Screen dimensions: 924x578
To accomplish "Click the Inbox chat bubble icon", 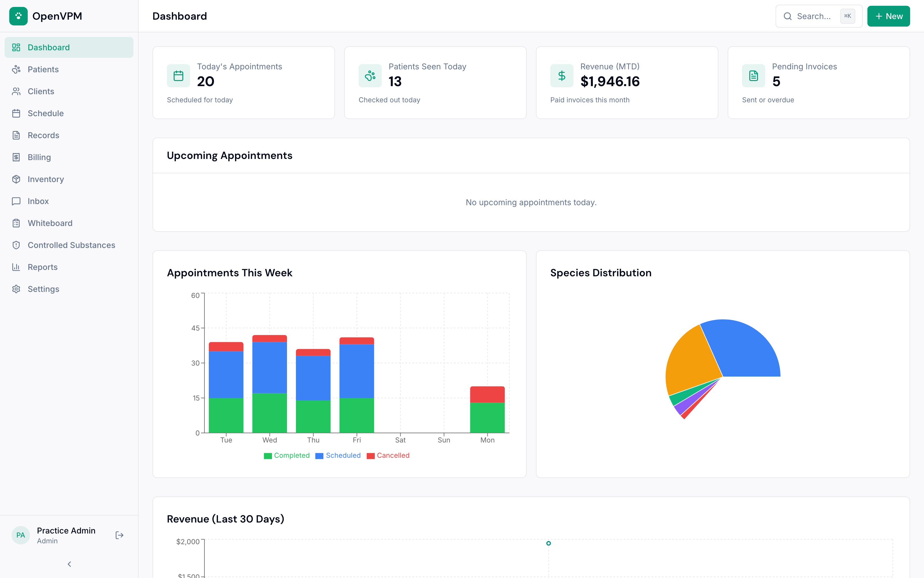I will click(x=16, y=201).
